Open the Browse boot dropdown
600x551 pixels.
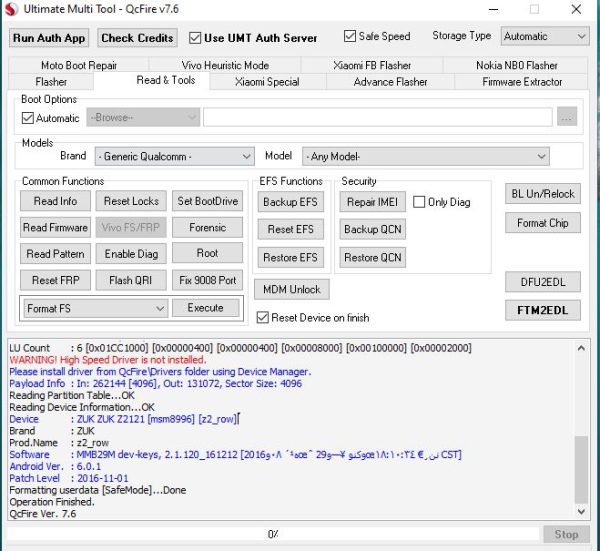coord(143,117)
